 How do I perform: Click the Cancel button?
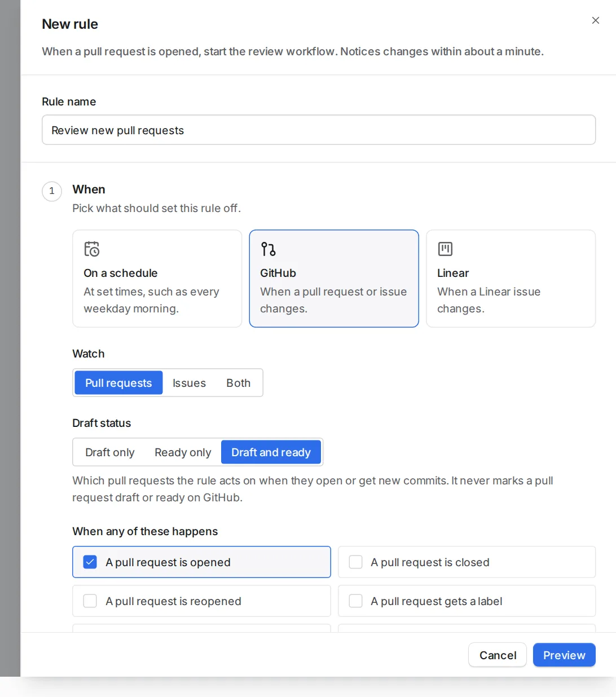pos(498,655)
